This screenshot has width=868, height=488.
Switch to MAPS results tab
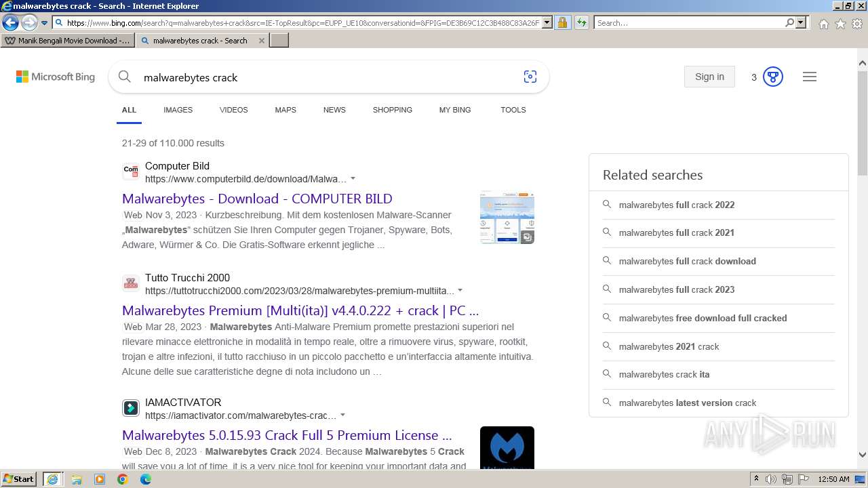click(x=285, y=110)
